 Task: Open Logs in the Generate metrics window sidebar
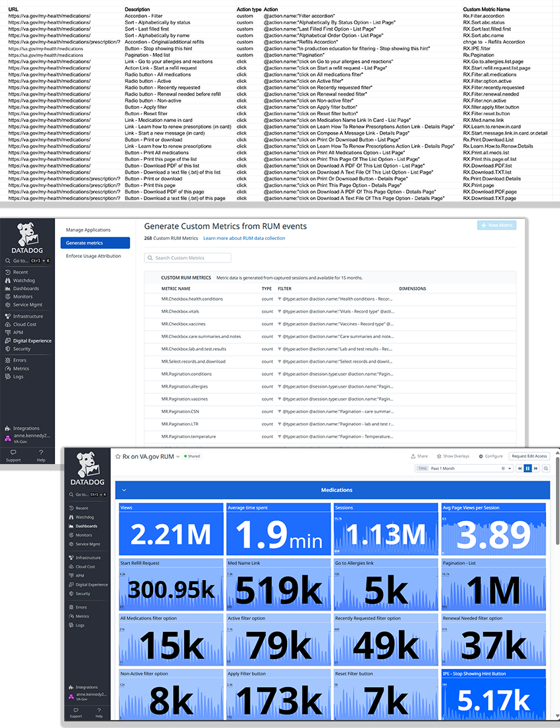[15, 377]
